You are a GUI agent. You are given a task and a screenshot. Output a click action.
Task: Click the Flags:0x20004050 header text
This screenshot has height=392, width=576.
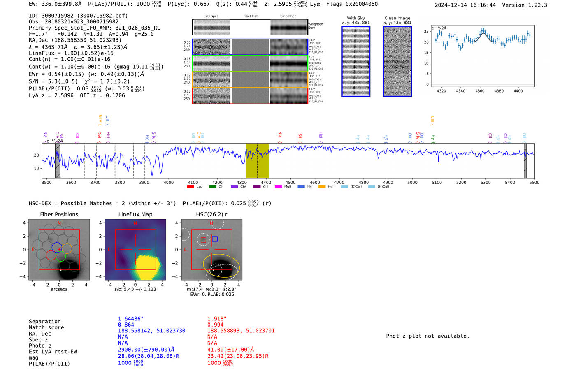click(352, 4)
